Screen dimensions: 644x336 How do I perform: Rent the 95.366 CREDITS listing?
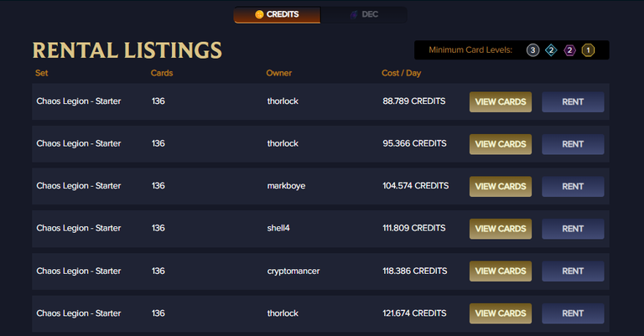pyautogui.click(x=573, y=144)
